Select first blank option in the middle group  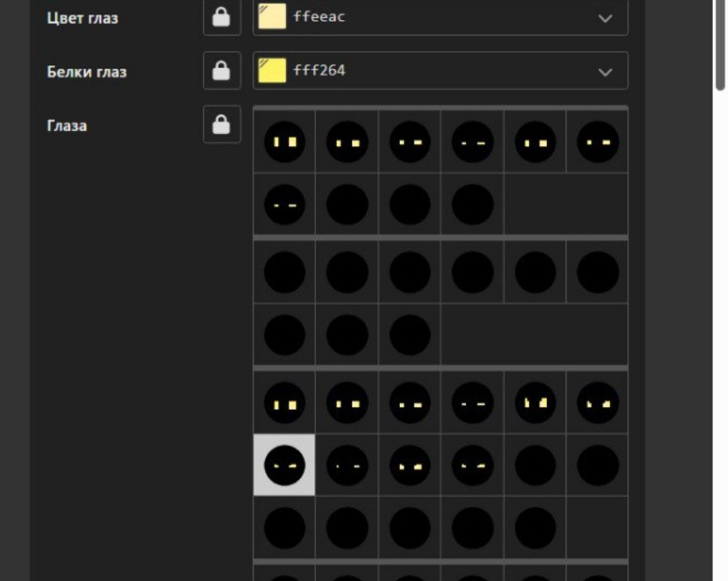[x=284, y=272]
